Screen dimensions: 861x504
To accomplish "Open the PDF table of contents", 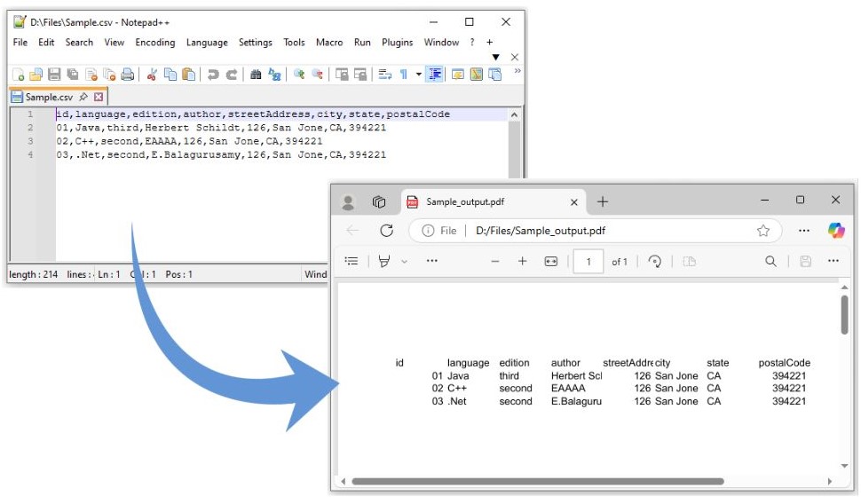I will point(352,261).
